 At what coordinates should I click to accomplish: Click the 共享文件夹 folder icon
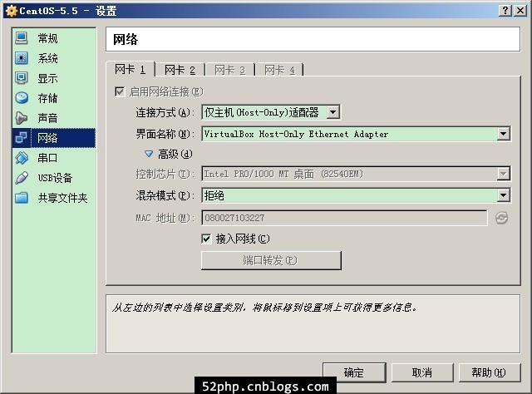(22, 198)
